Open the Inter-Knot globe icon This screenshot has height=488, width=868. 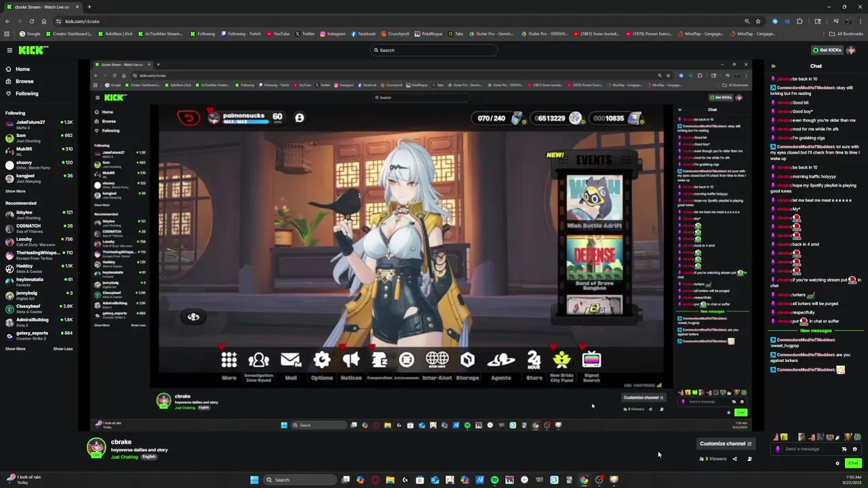pos(437,360)
